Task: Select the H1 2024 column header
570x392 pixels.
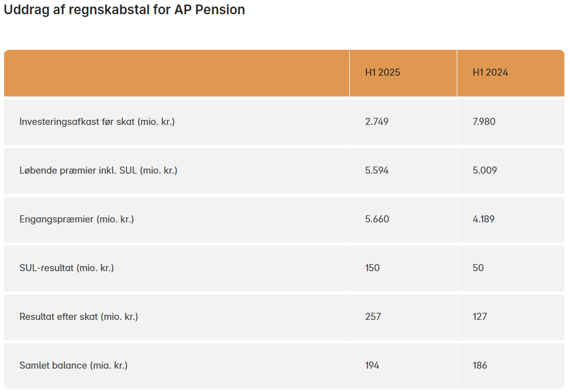Action: [490, 73]
